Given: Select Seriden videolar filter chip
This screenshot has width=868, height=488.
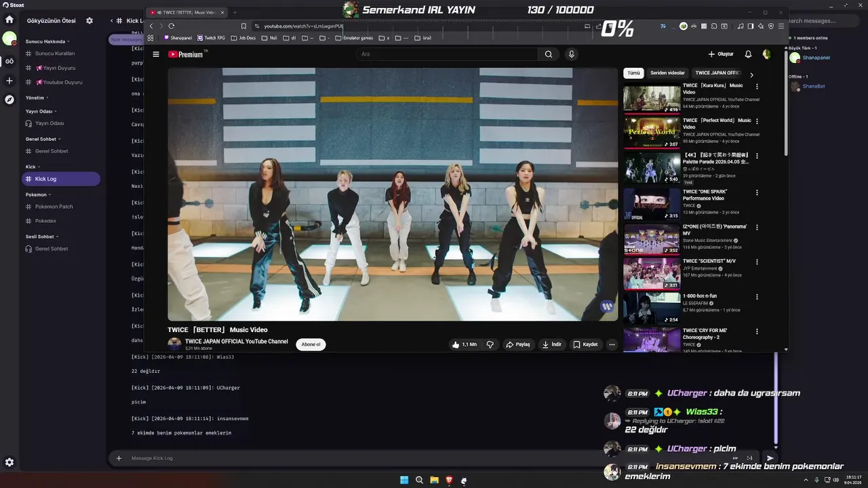Looking at the screenshot, I should pos(667,73).
